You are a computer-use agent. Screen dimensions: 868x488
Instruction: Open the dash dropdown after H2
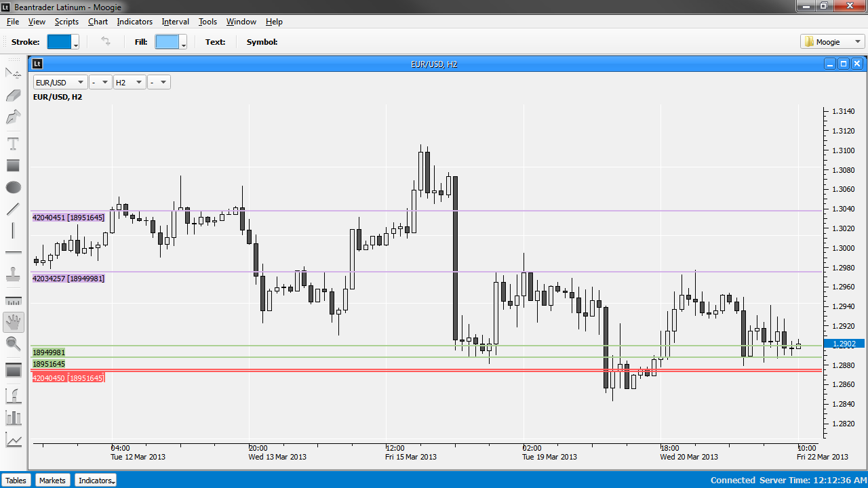159,82
